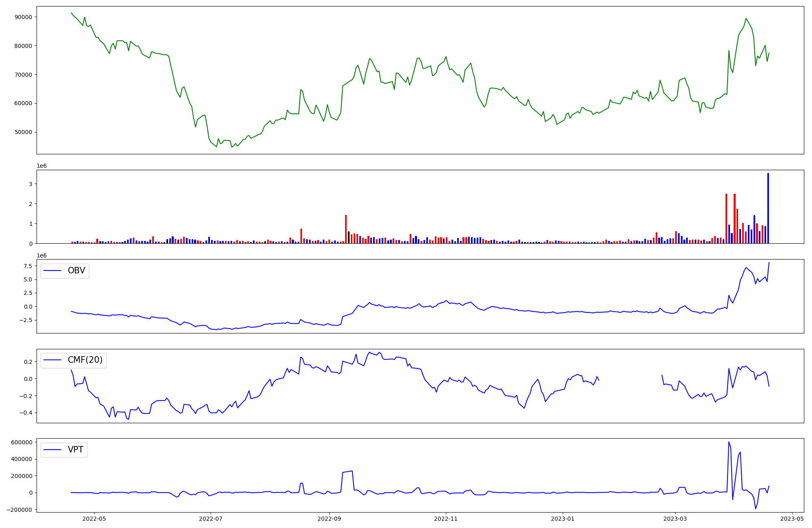Click the 600000 tick on VPT axis
Image resolution: width=812 pixels, height=528 pixels.
[22, 442]
